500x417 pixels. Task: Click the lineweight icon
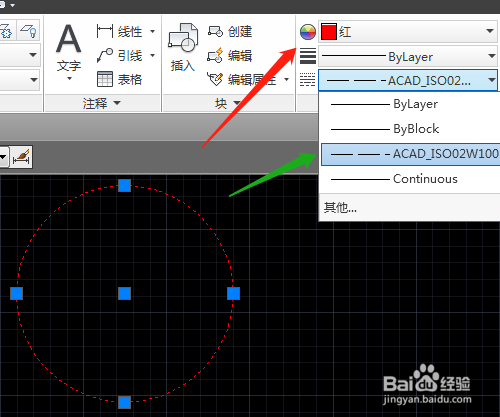308,56
